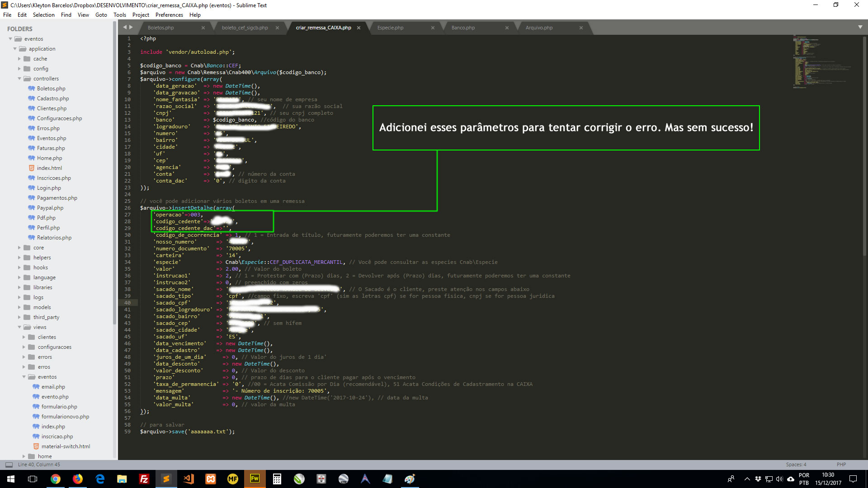Open Google Chrome from the taskbar
The height and width of the screenshot is (488, 868).
pyautogui.click(x=56, y=479)
